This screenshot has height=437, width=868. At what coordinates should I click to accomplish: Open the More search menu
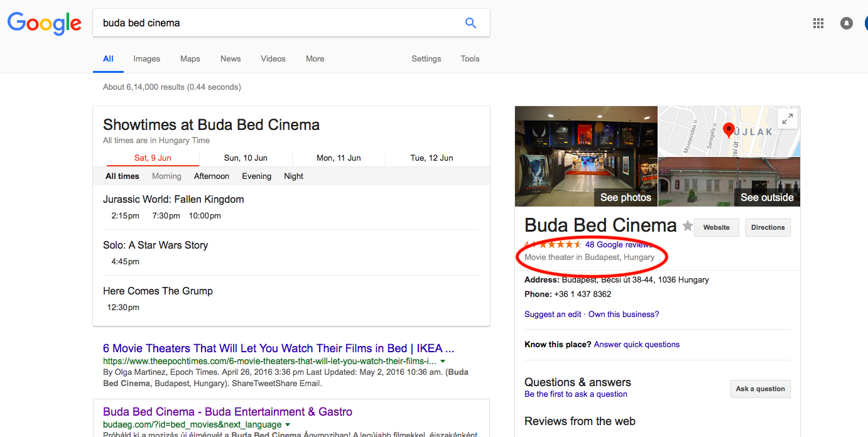coord(315,58)
